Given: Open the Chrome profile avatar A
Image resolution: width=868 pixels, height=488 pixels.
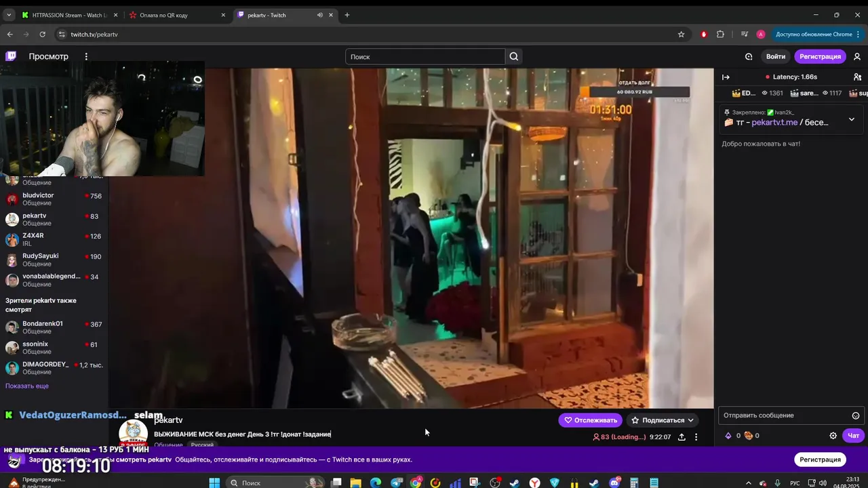Looking at the screenshot, I should click(761, 34).
